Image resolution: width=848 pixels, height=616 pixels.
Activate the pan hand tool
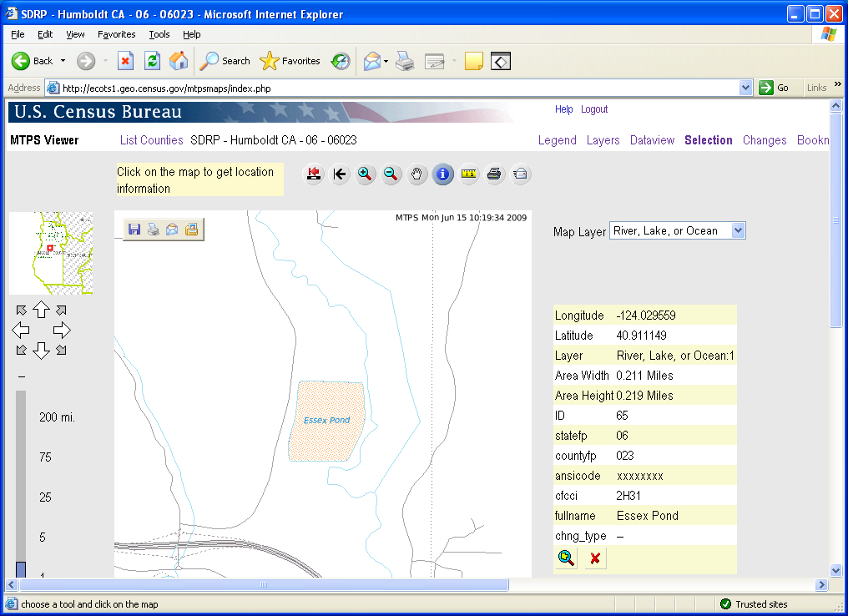pos(417,174)
